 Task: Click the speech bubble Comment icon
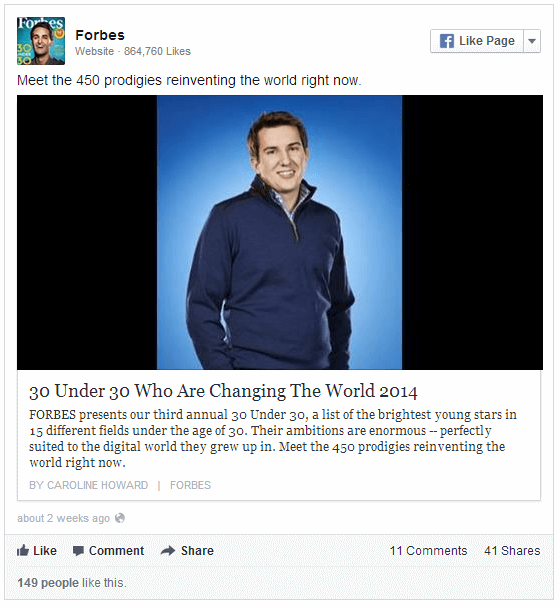coord(78,551)
